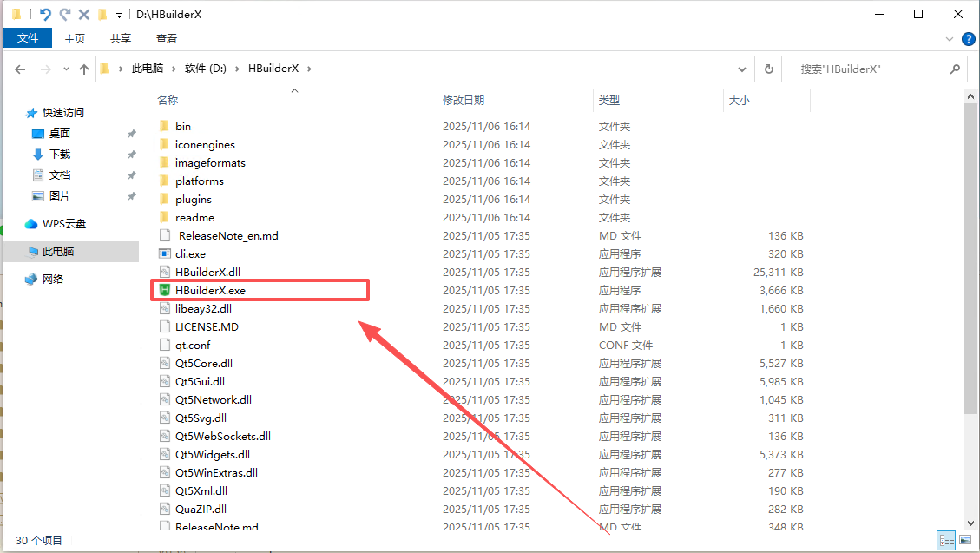
Task: Click the undo icon in title bar
Action: [45, 15]
